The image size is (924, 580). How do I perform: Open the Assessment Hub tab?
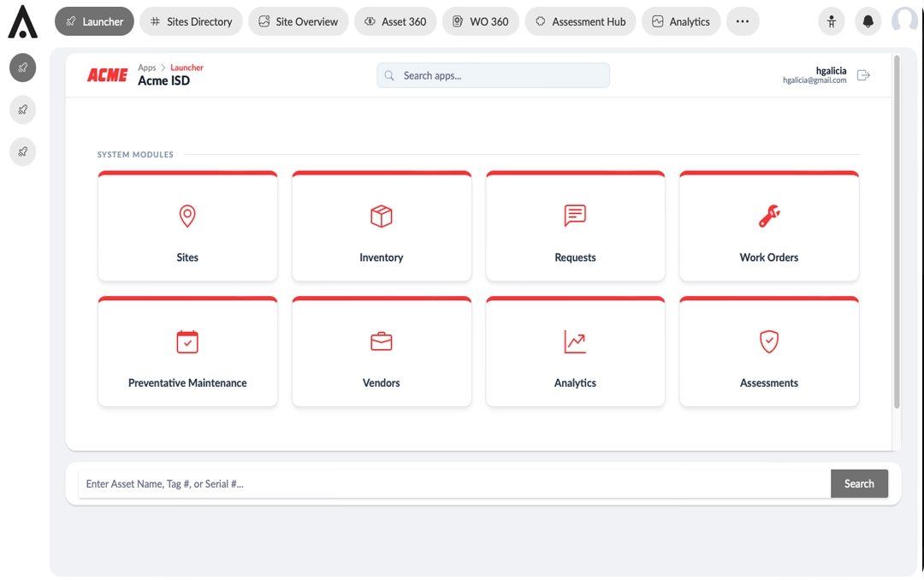[580, 21]
